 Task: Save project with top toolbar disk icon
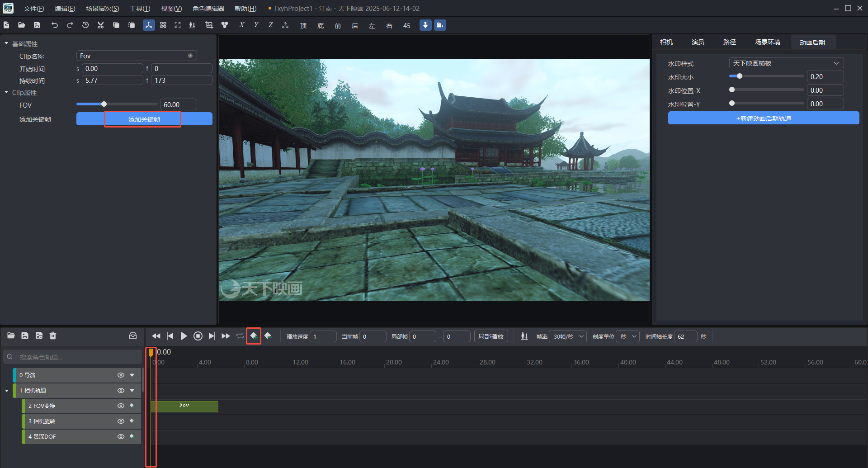(x=37, y=25)
